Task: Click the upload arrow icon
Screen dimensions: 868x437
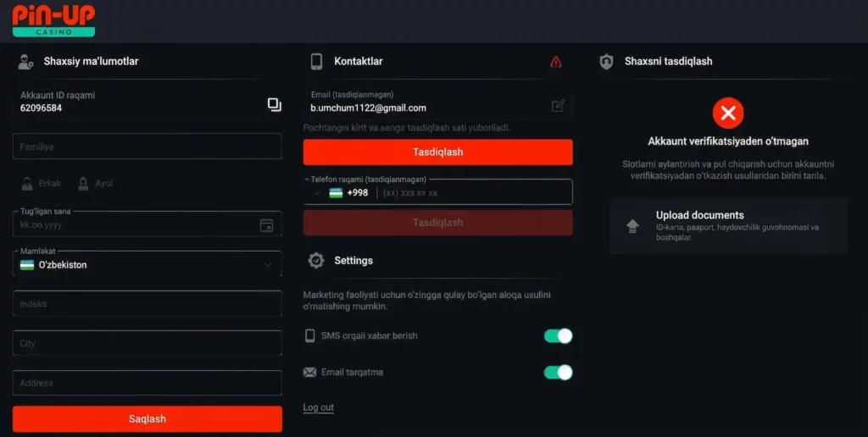Action: pos(632,226)
